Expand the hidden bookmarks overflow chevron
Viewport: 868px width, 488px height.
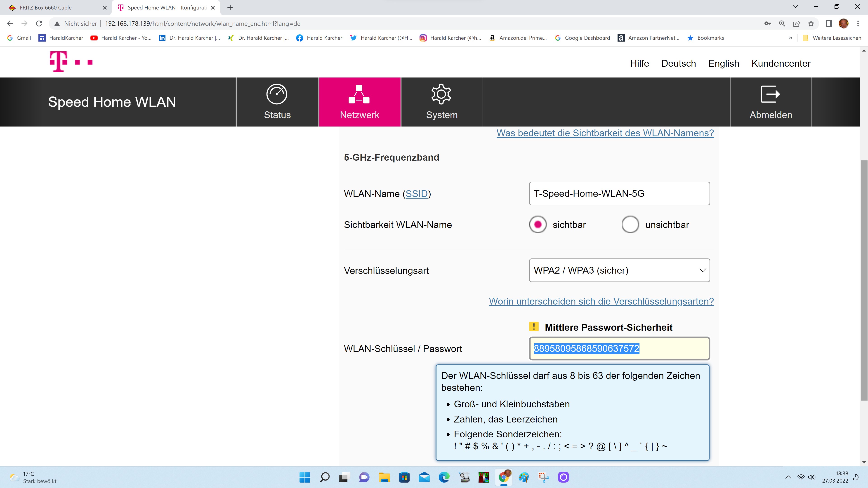point(790,38)
